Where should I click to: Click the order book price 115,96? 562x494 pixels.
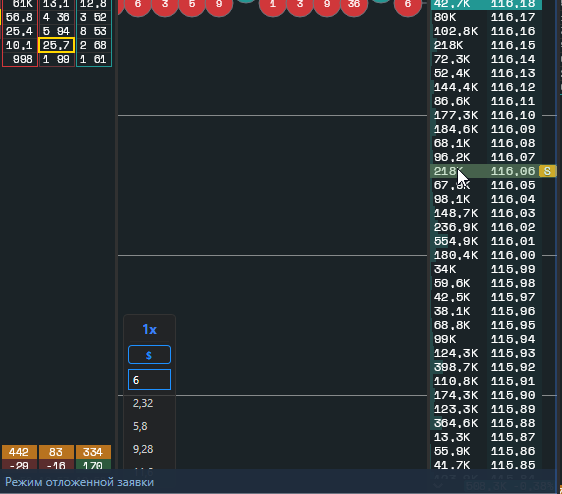[513, 311]
